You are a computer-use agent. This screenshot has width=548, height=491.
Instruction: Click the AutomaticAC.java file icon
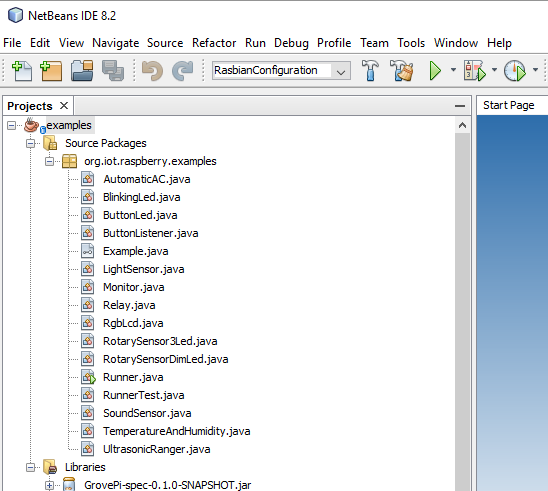(87, 179)
